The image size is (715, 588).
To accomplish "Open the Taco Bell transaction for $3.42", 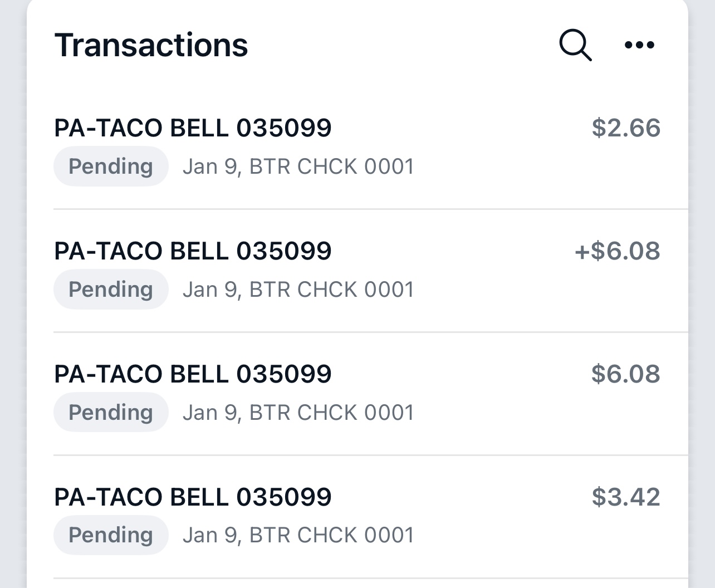I will [x=193, y=497].
